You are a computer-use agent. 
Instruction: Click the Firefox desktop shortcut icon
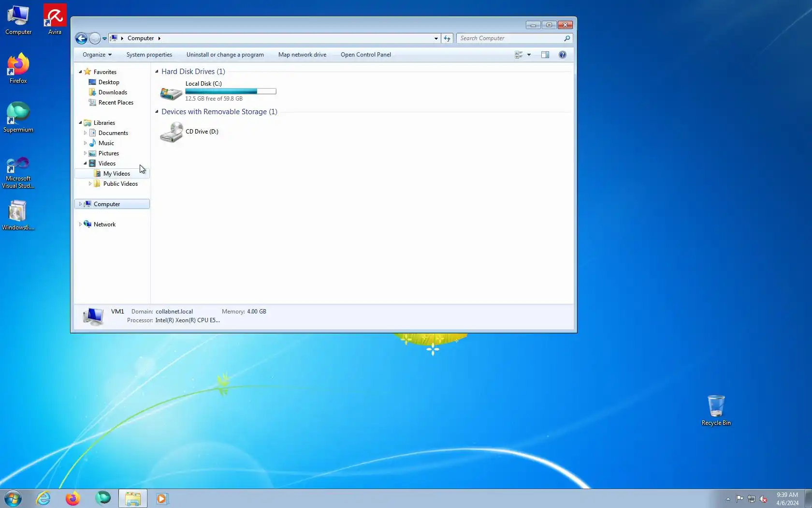tap(18, 69)
